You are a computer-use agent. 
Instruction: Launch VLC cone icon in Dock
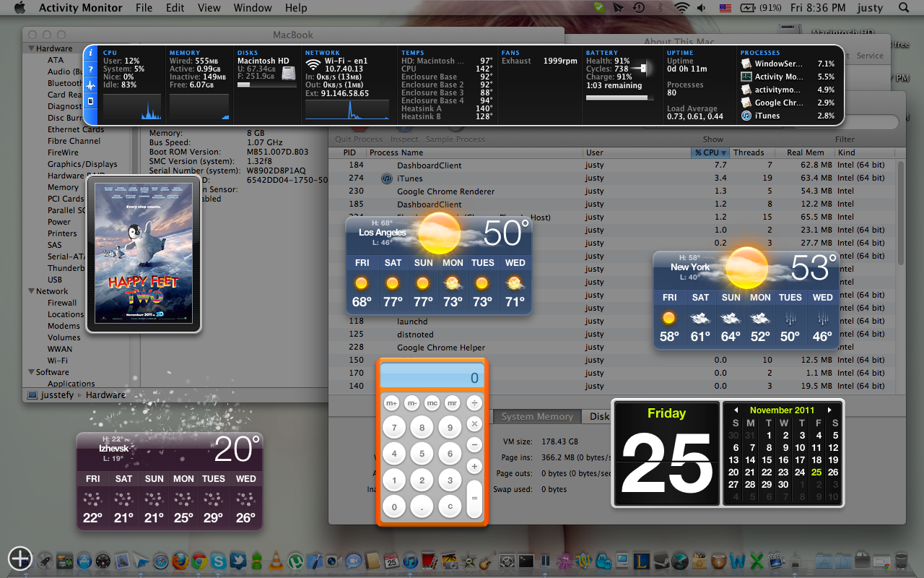(x=276, y=561)
